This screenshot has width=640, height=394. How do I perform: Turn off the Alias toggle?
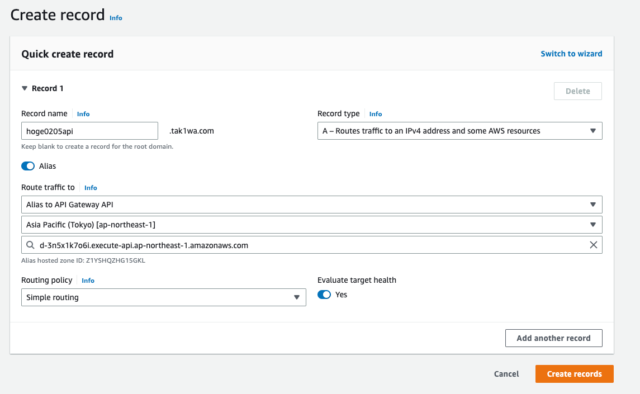(28, 166)
